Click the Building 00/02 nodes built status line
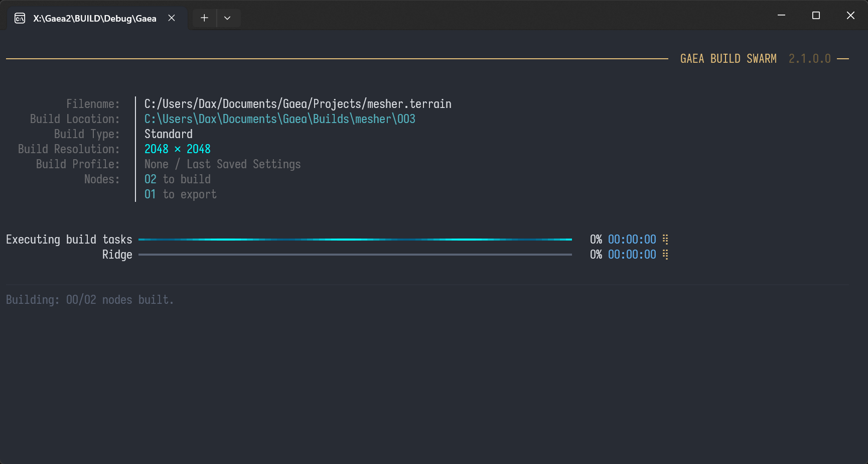This screenshot has width=868, height=464. [89, 300]
